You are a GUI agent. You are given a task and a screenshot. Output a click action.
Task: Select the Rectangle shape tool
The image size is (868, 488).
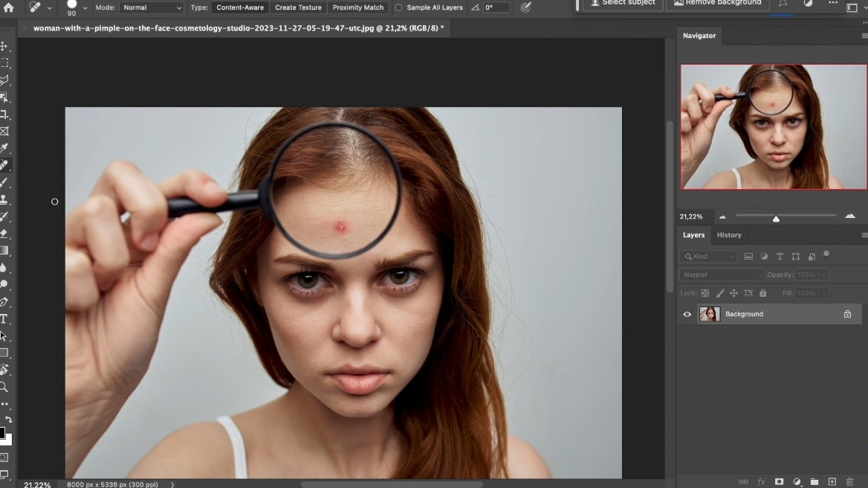pos(4,353)
